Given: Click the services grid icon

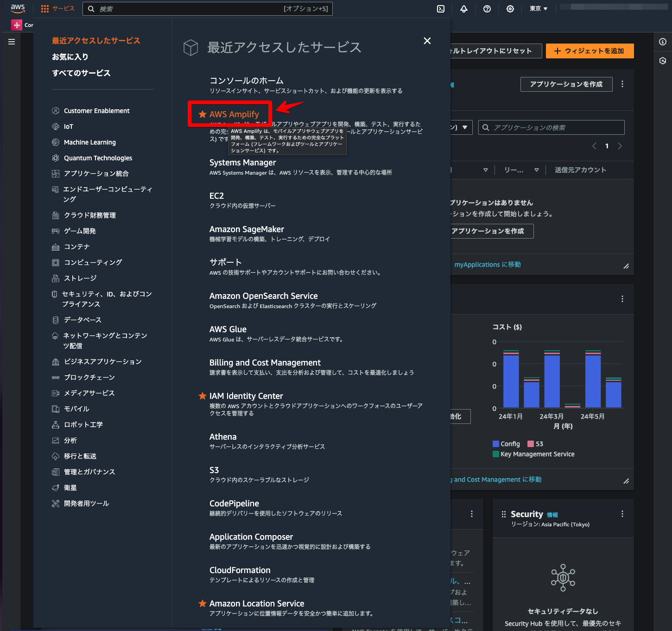Looking at the screenshot, I should click(45, 9).
